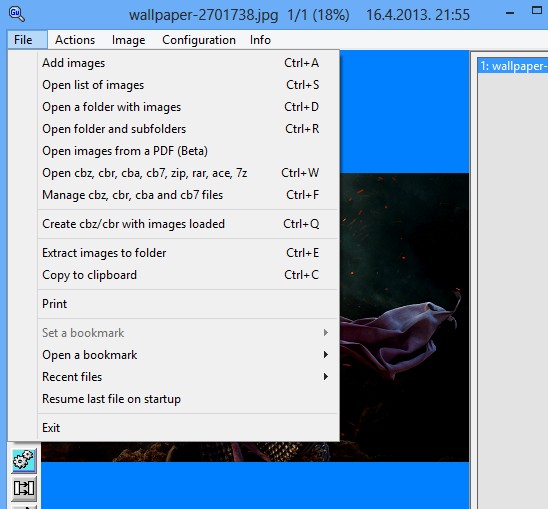
Task: Minimize the viewer window
Action: pos(510,13)
